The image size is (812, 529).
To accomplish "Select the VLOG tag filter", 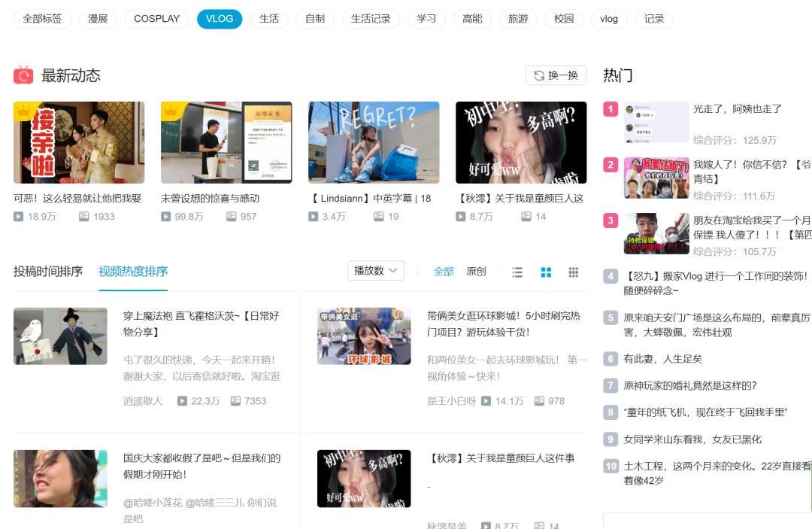I will 220,19.
